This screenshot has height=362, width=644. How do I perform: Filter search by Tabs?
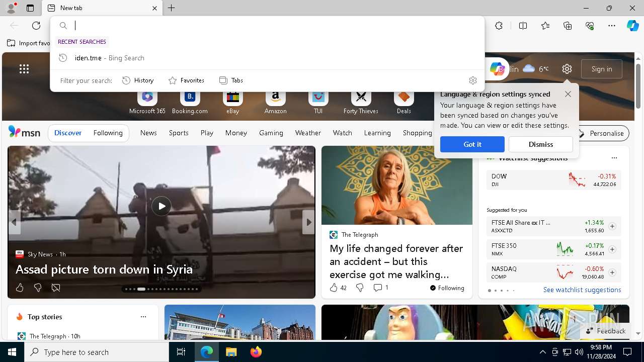point(231,80)
